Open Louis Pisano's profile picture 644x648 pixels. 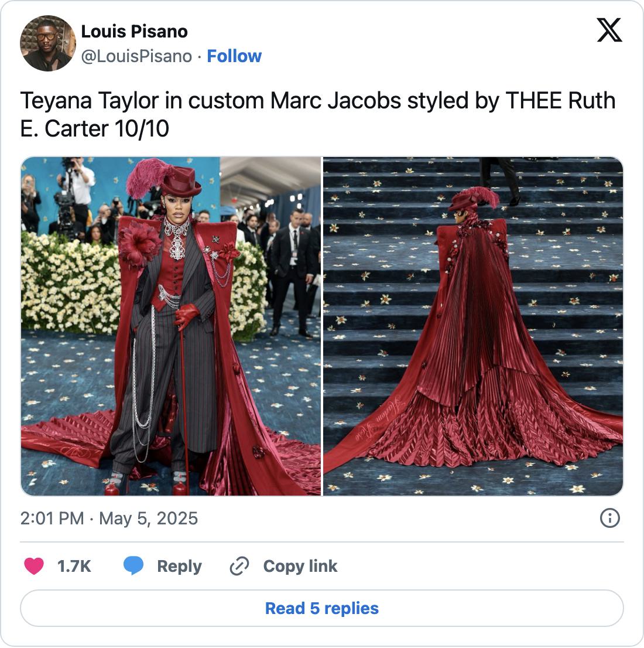pos(48,43)
